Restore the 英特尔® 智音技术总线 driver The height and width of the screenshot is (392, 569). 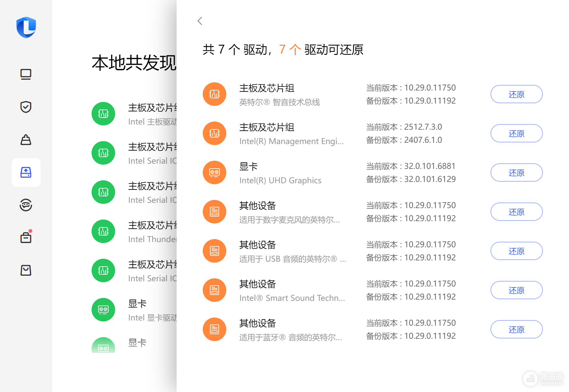click(x=516, y=94)
